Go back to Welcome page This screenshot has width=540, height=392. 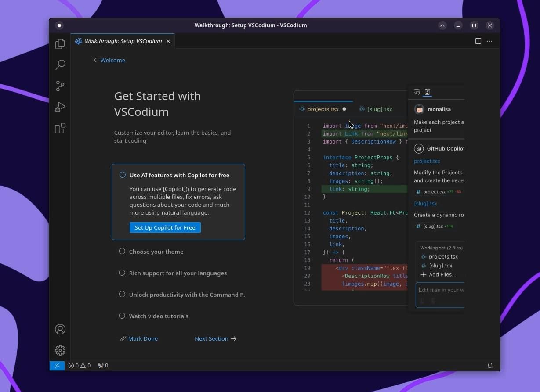(x=109, y=60)
